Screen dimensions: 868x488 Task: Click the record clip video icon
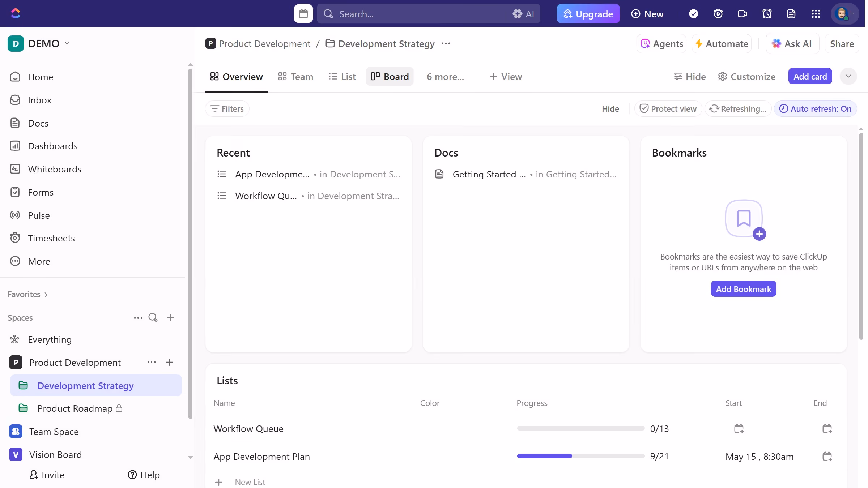tap(742, 14)
